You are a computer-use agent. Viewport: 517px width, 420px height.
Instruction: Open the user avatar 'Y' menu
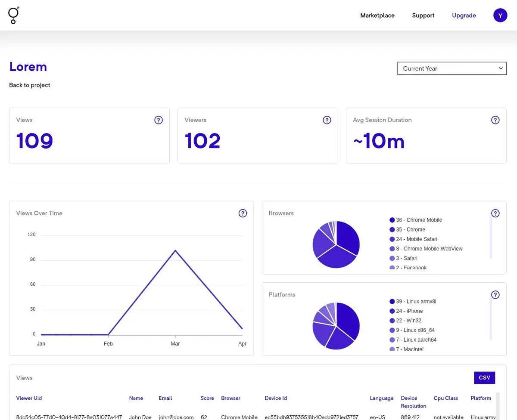[500, 15]
